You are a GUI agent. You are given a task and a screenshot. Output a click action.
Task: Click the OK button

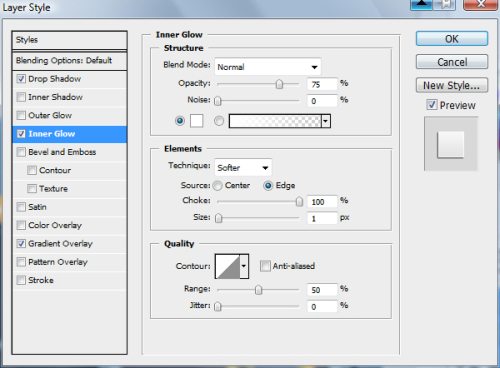pyautogui.click(x=452, y=39)
